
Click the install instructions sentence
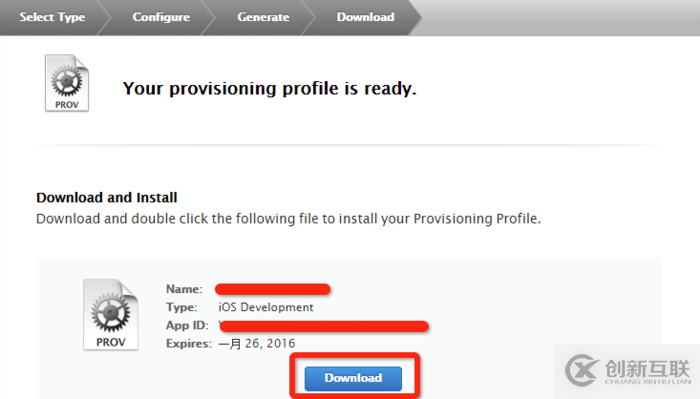click(x=288, y=219)
